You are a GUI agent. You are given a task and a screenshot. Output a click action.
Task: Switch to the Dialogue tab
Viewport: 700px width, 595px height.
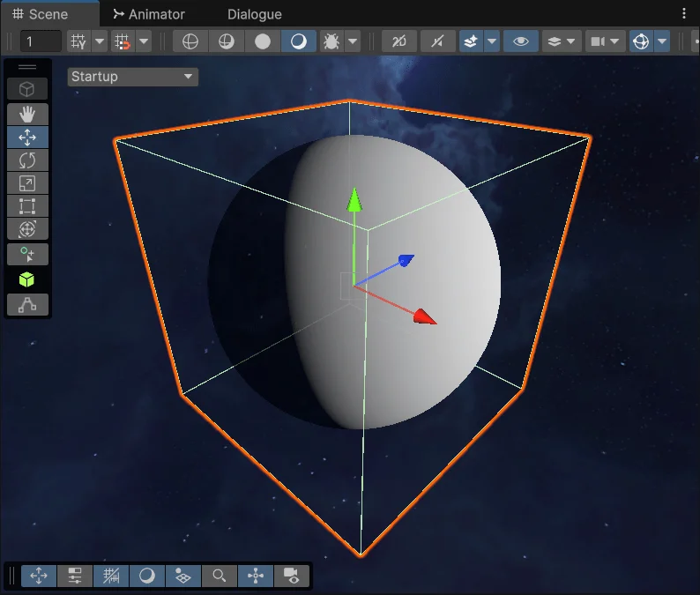tap(254, 14)
